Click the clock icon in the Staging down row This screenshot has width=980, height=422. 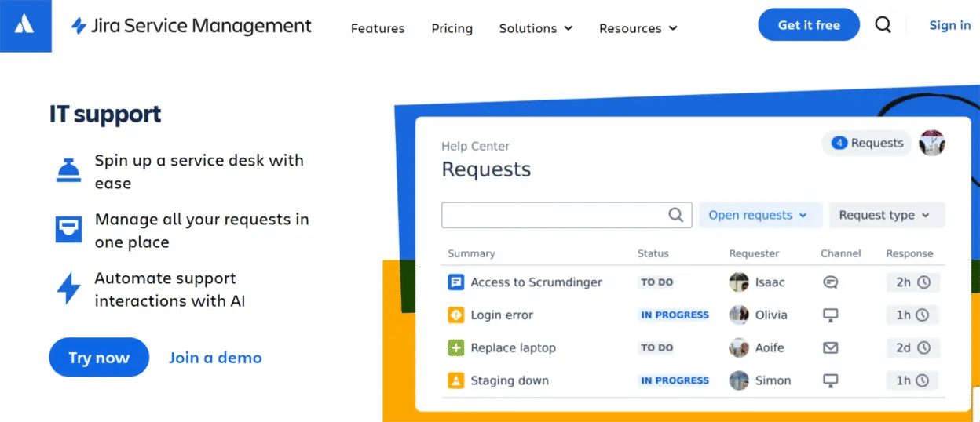922,380
